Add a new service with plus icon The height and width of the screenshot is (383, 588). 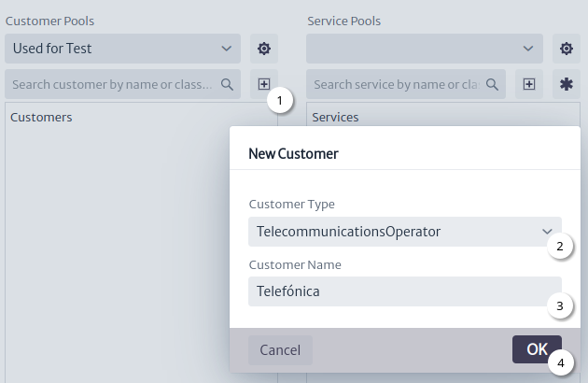coord(529,84)
